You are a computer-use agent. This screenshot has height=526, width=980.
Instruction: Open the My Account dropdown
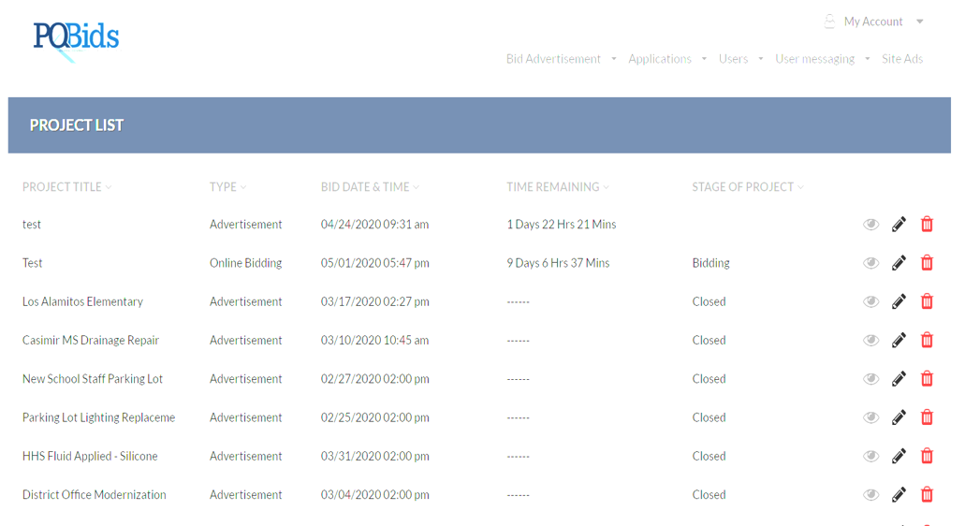coord(873,22)
